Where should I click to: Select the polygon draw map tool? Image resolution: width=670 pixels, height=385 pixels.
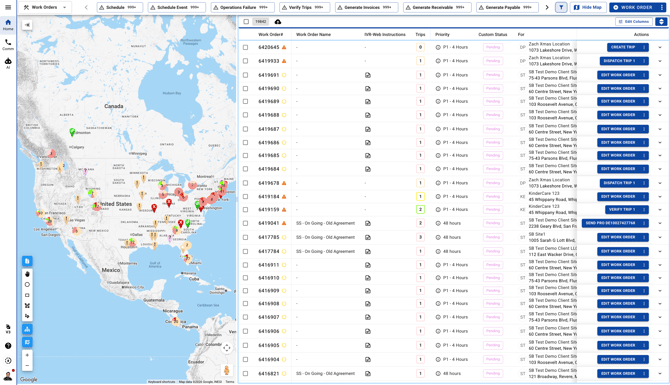tap(27, 306)
